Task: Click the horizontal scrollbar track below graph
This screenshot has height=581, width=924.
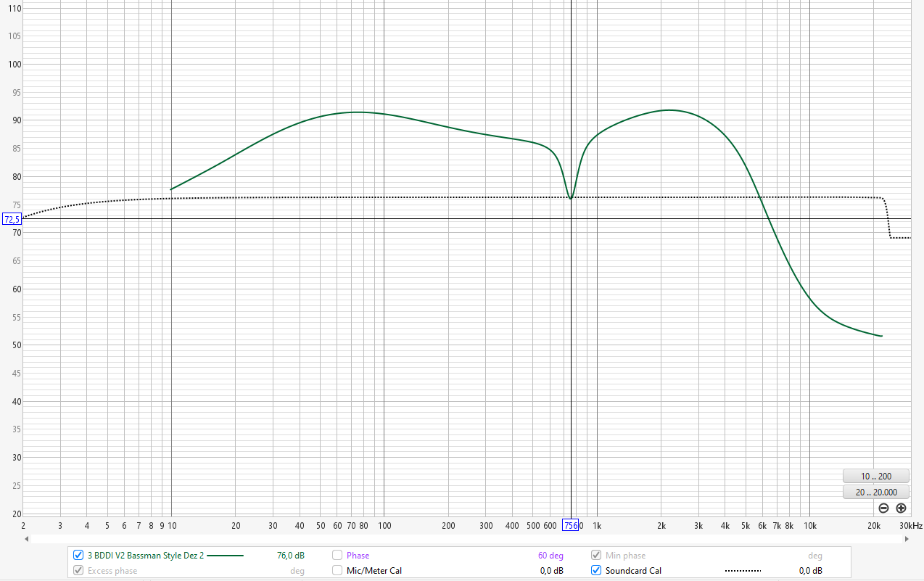Action: pos(464,539)
